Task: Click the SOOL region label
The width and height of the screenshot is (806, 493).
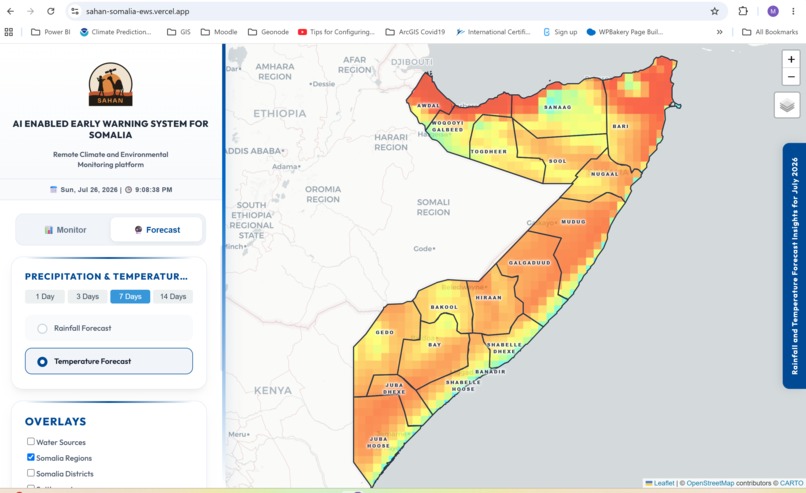Action: tap(557, 161)
